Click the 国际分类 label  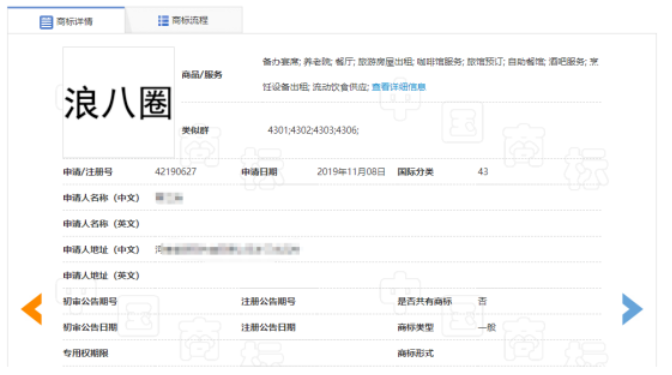tap(415, 172)
